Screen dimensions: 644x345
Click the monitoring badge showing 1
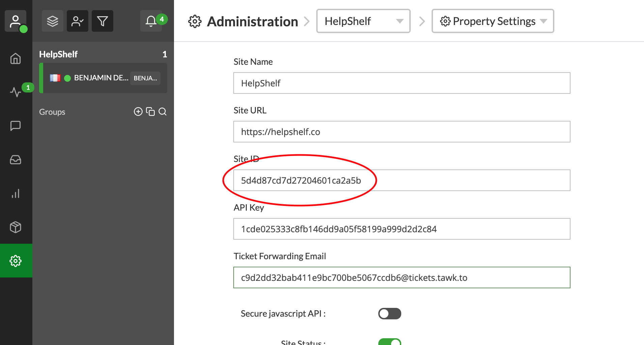(28, 87)
